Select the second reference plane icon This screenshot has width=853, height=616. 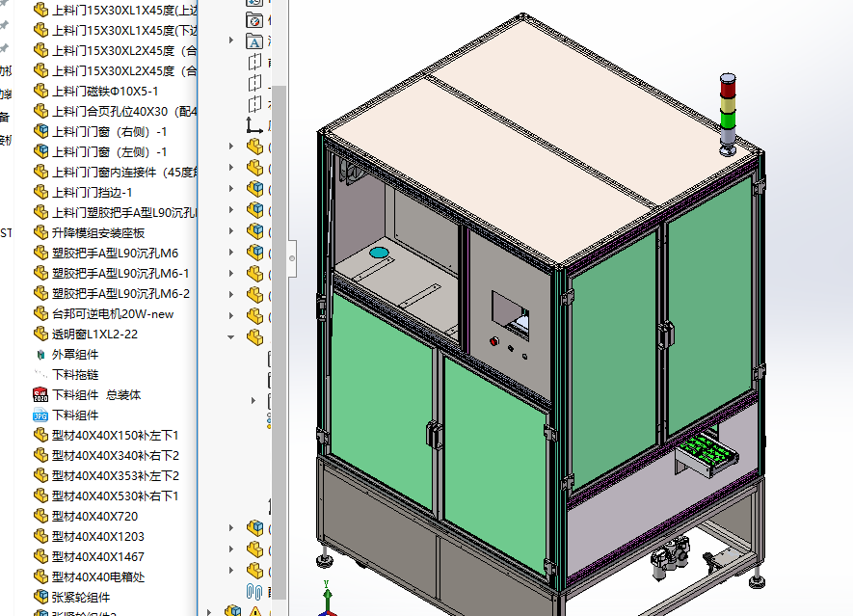point(254,83)
